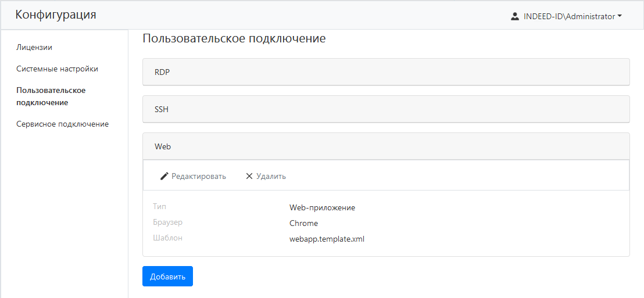Click the user profile silhouette icon
The height and width of the screenshot is (298, 644).
click(x=514, y=16)
